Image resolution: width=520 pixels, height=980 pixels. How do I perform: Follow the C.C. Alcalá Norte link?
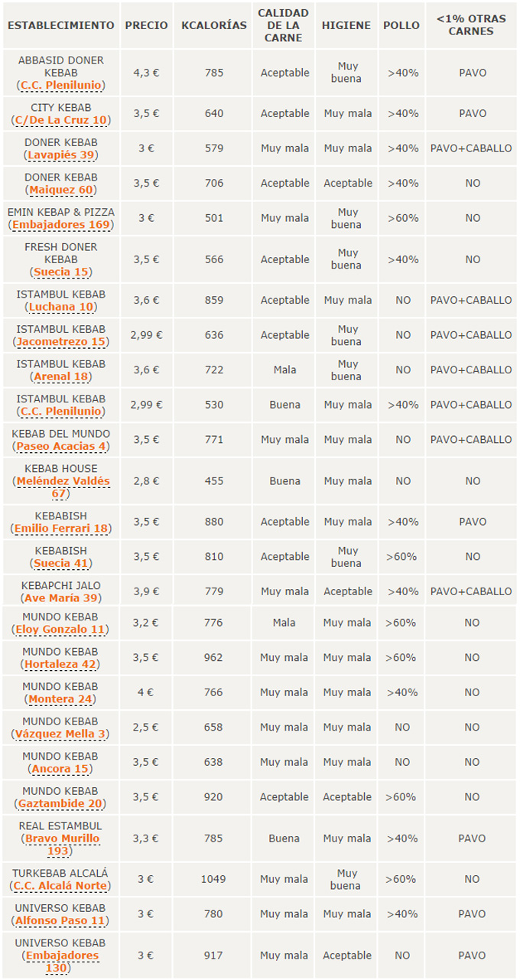tap(61, 886)
